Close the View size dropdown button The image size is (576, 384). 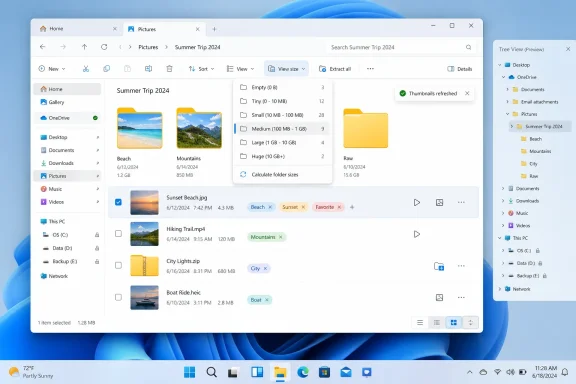(x=287, y=69)
